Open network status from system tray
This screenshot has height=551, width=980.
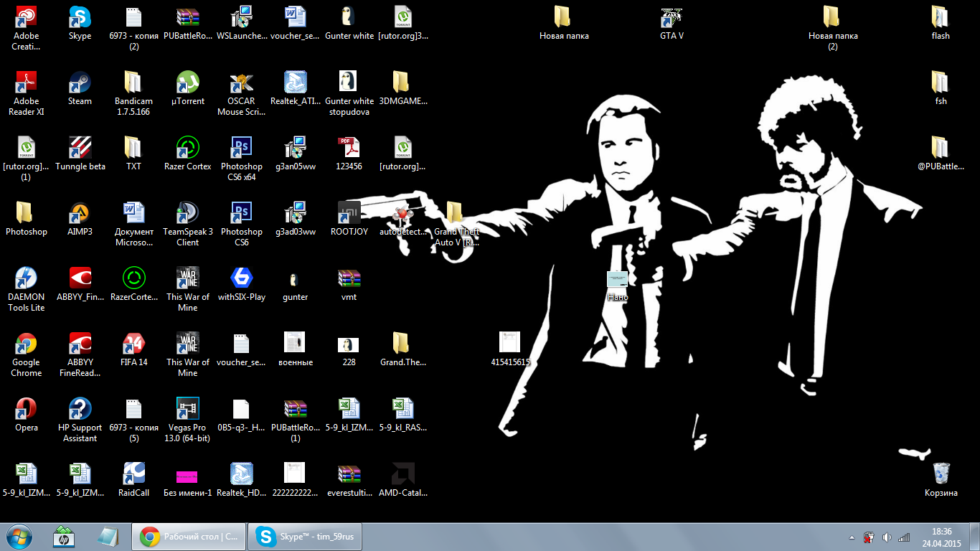904,537
